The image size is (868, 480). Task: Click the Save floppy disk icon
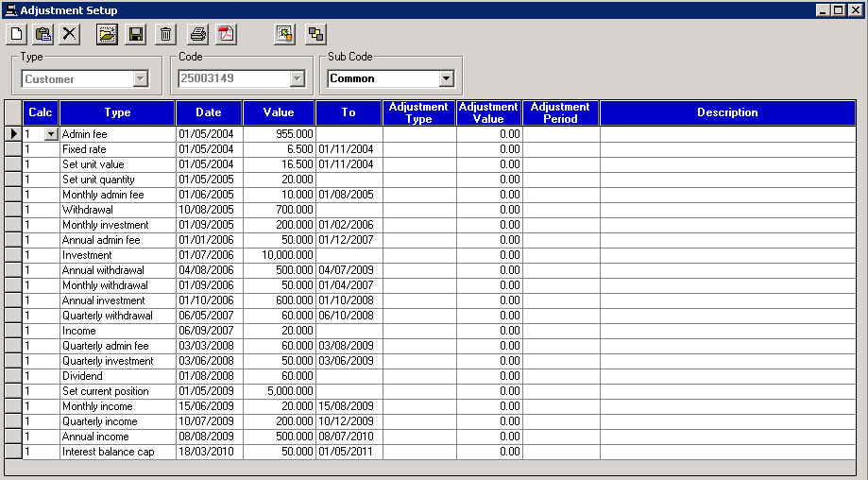136,34
